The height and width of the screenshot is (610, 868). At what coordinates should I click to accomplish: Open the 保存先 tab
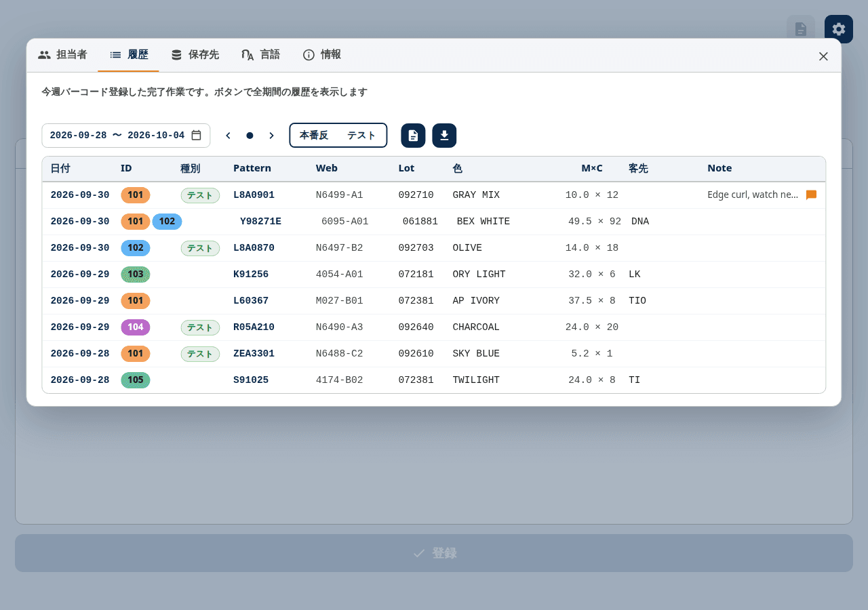click(195, 55)
